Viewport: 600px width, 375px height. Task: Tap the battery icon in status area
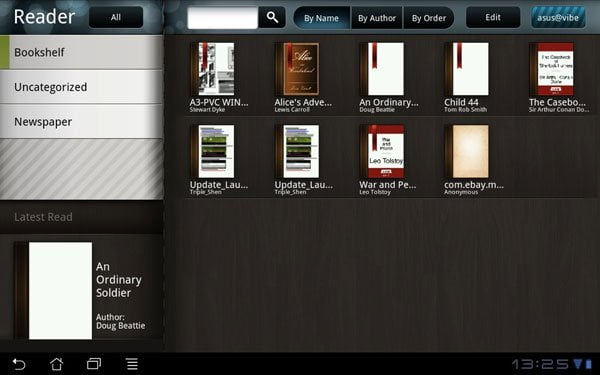(589, 364)
